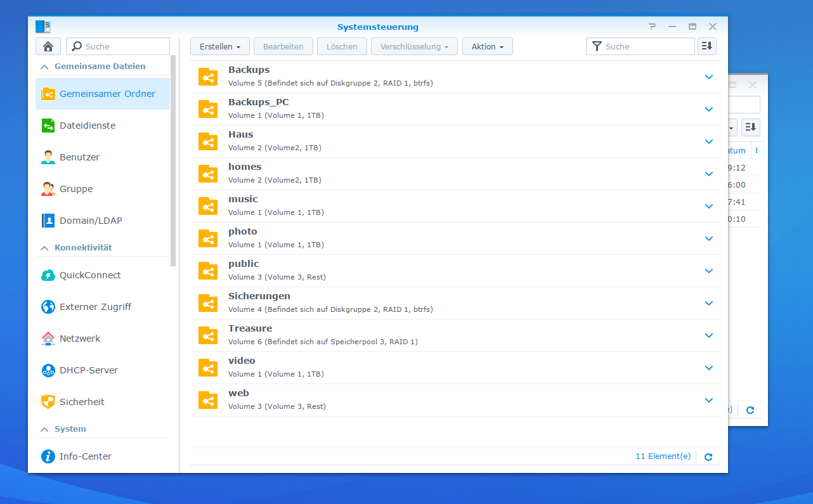
Task: Select the Haus shared folder icon
Action: coord(208,141)
